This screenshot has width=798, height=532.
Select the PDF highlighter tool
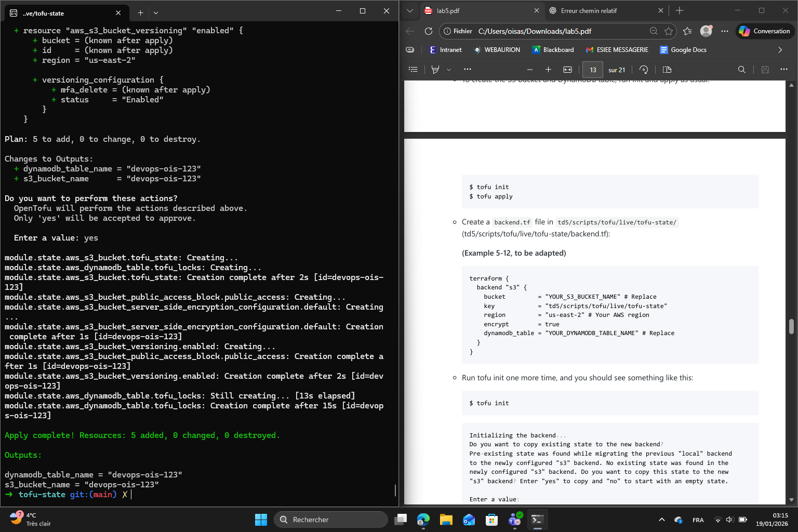click(x=435, y=70)
